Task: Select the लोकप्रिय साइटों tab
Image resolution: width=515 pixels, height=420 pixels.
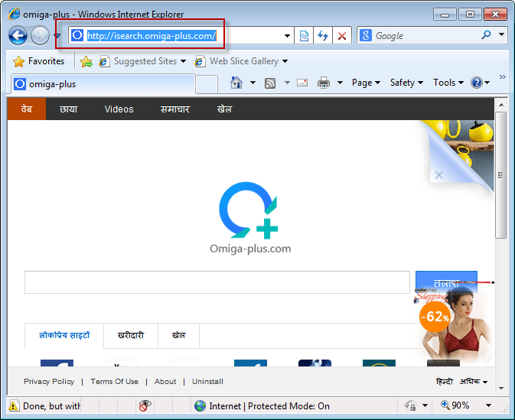Action: (x=64, y=335)
